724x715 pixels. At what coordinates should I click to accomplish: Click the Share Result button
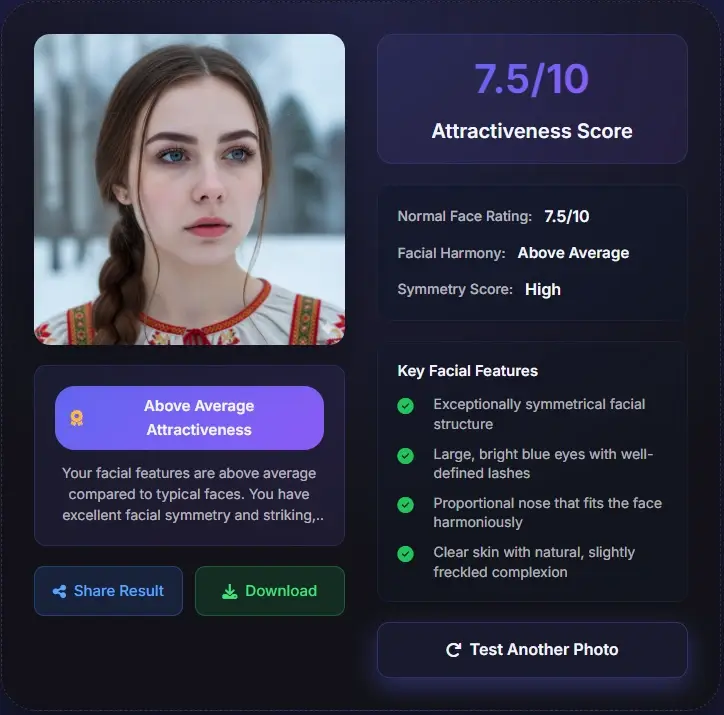(x=109, y=591)
